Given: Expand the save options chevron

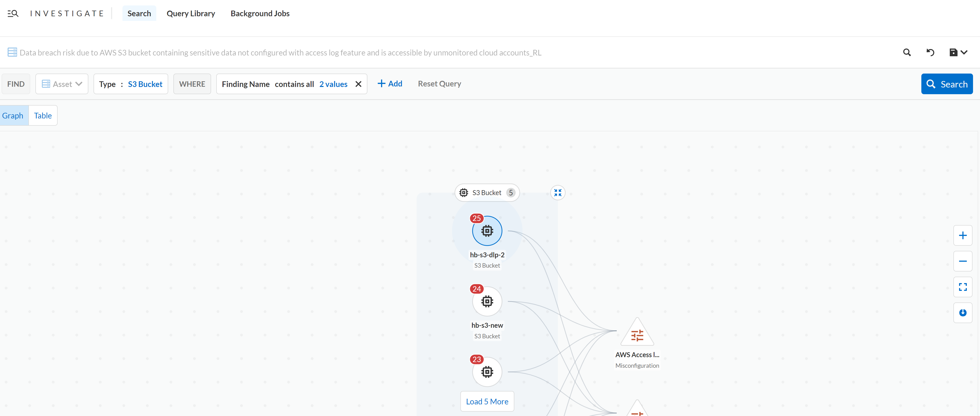Looking at the screenshot, I should point(964,52).
